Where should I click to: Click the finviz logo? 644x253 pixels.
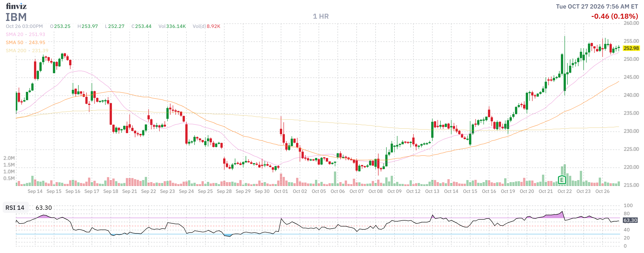[x=16, y=6]
